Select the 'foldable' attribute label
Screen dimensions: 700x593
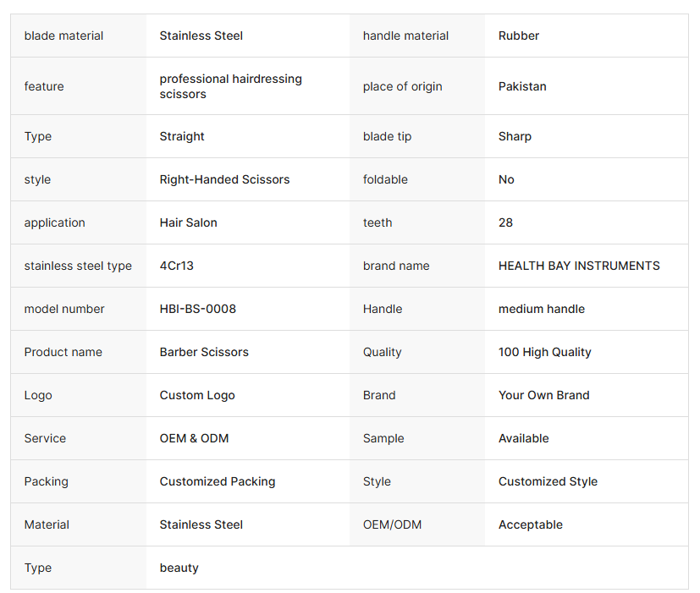[385, 179]
